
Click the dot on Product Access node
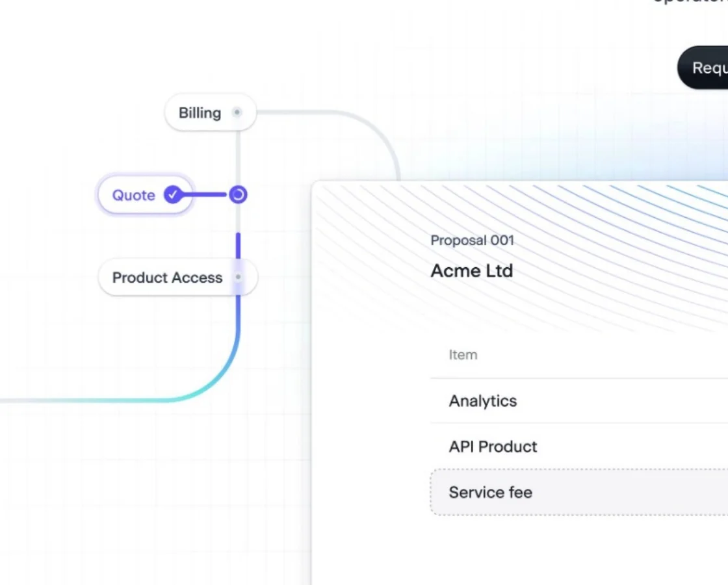[x=238, y=277]
